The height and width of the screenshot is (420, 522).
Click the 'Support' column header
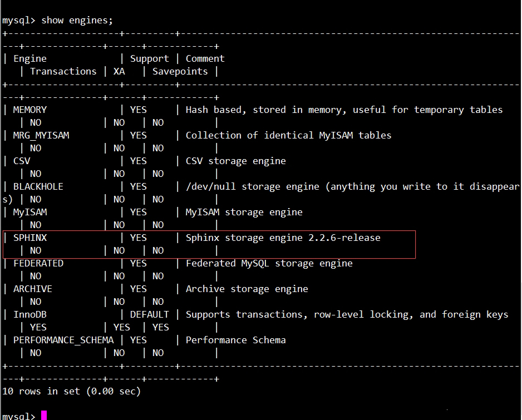tap(150, 59)
